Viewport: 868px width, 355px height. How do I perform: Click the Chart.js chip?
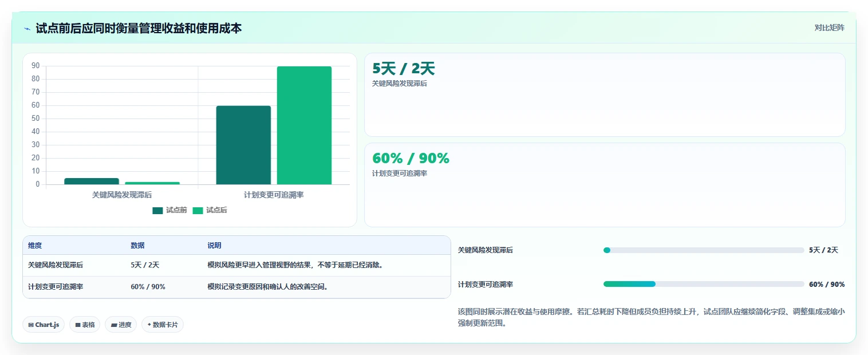click(x=44, y=325)
